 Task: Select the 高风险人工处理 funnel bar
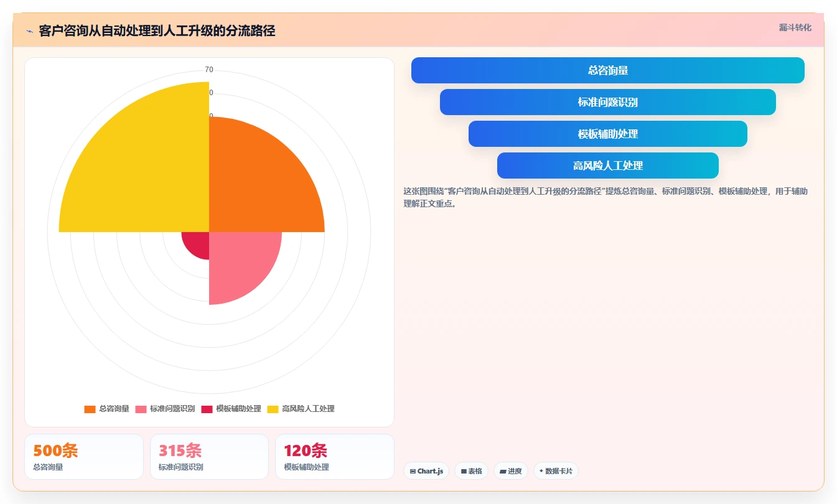point(607,166)
